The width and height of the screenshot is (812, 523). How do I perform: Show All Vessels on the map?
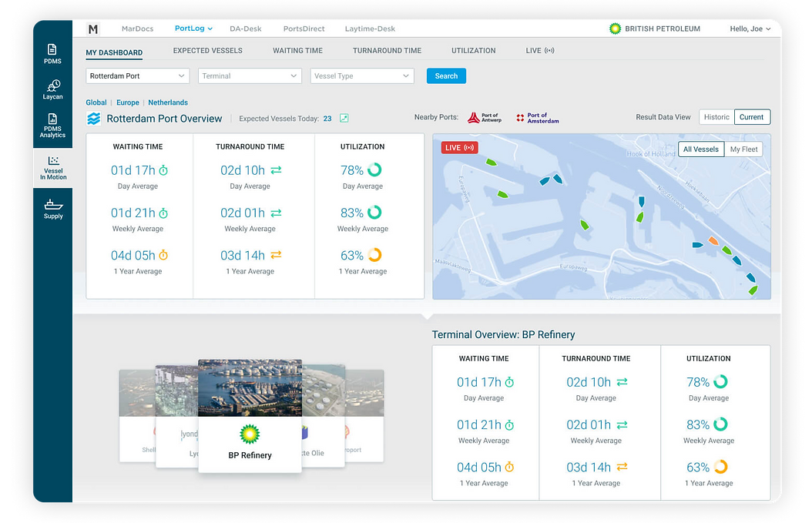[x=701, y=149]
